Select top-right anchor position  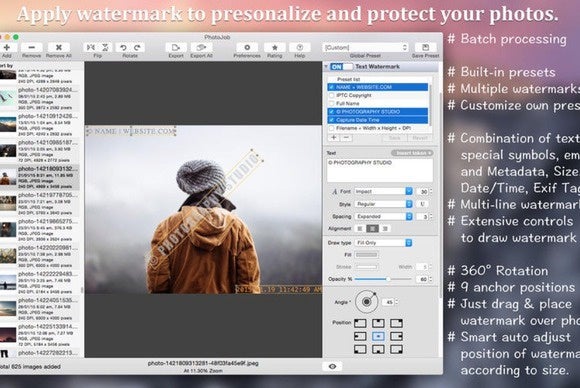coord(396,323)
